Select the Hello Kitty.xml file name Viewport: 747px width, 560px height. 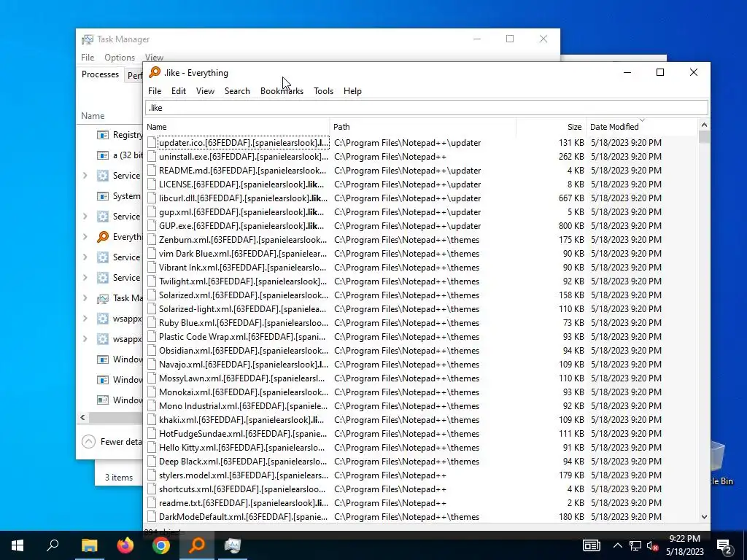coord(242,447)
